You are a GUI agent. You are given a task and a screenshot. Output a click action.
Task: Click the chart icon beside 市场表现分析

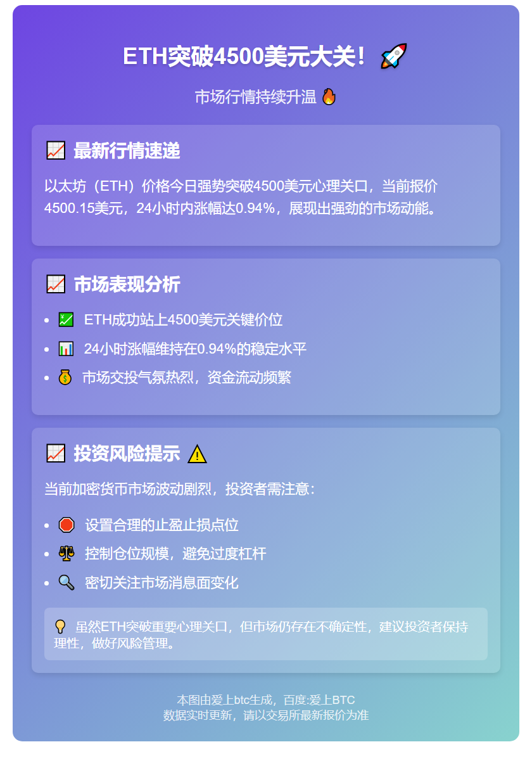coord(56,285)
